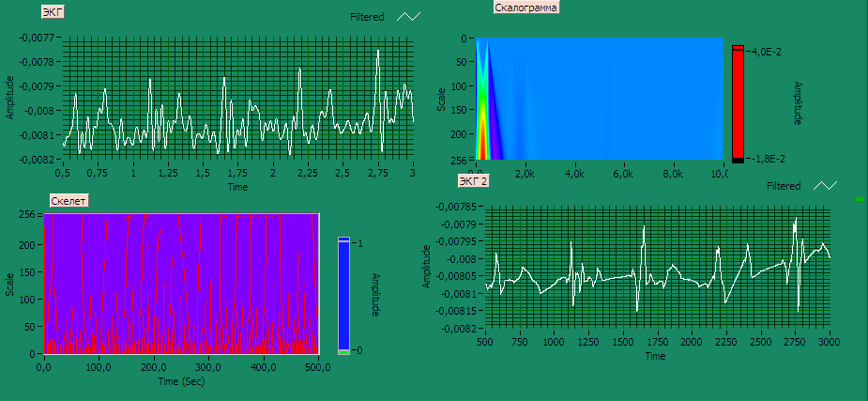Open the Filtered legend text of ЭКГ graph

[367, 17]
